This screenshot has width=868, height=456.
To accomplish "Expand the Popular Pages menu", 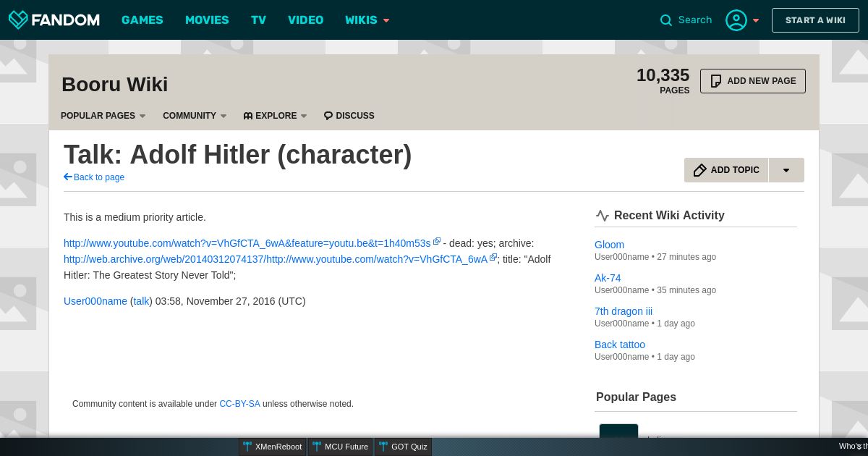I will [103, 116].
